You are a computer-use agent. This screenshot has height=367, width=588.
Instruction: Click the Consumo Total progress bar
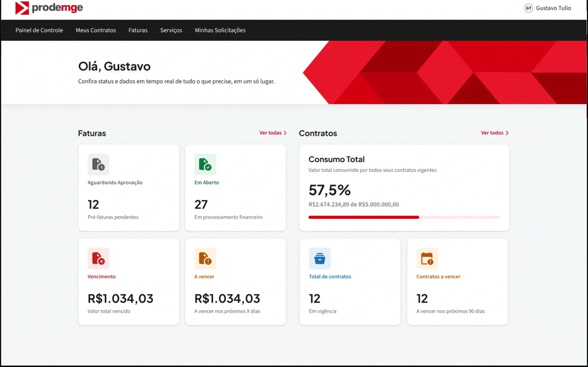(x=404, y=217)
